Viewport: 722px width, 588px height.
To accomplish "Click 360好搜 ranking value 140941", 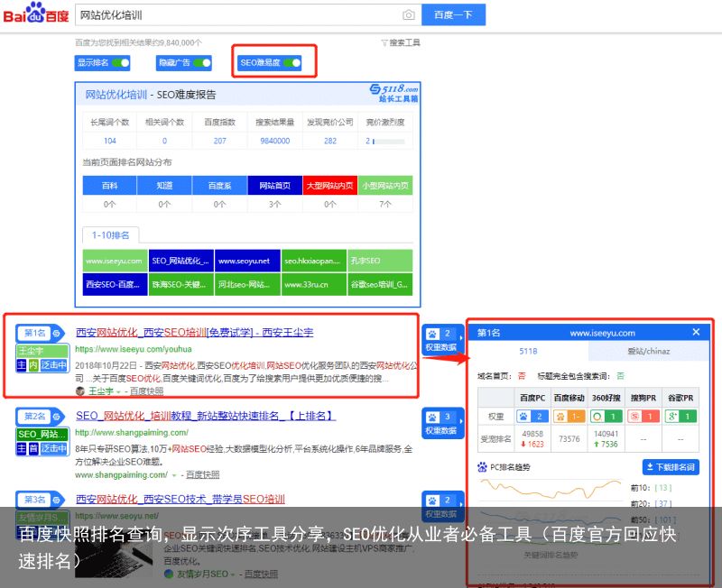I will point(606,434).
